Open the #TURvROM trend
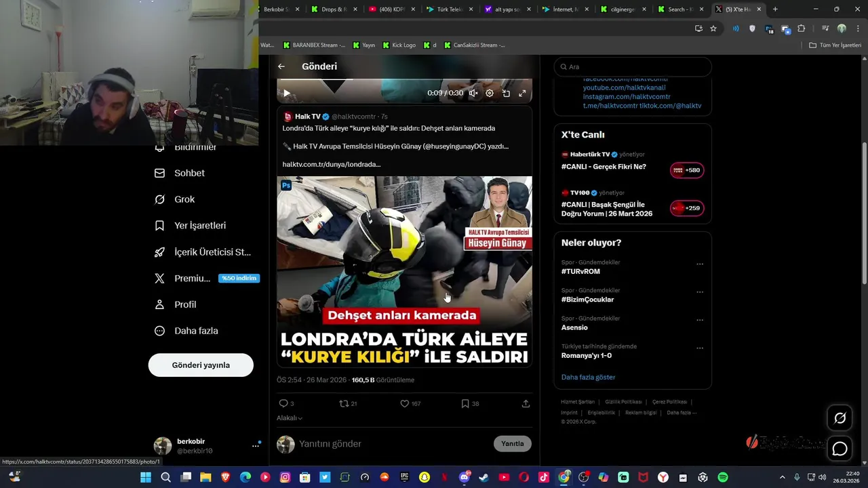Screen dimensions: 868x488 [x=580, y=271]
